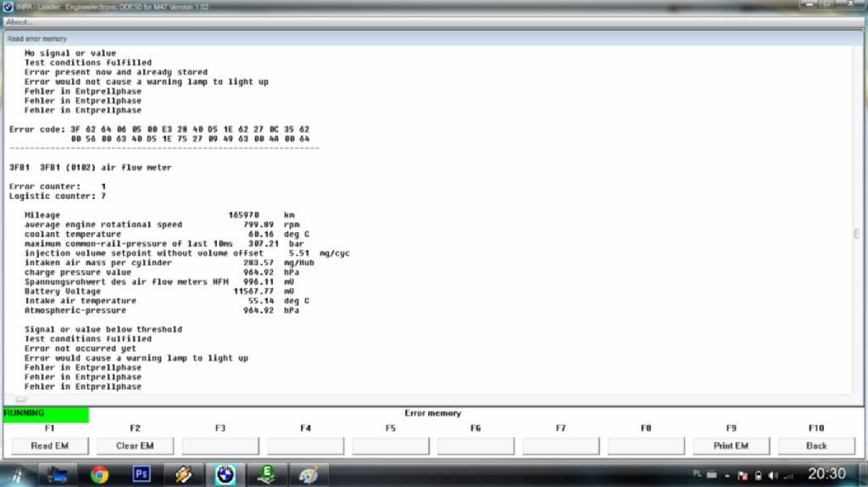Click the "Error counter: 1" line

click(58, 186)
